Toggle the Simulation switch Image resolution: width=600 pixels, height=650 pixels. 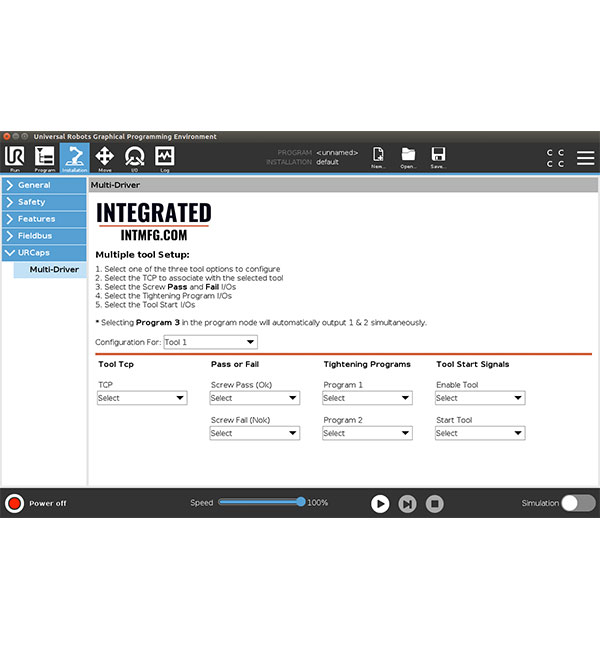click(578, 503)
